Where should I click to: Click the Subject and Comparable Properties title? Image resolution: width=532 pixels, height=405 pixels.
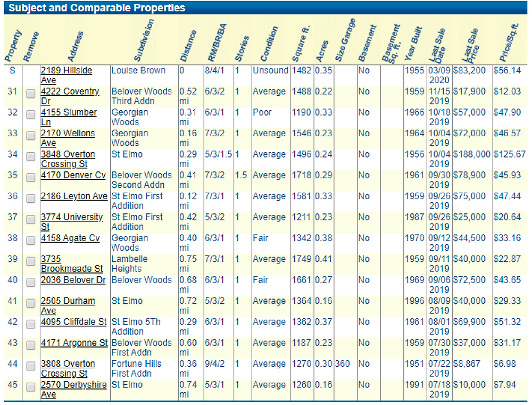pos(97,8)
